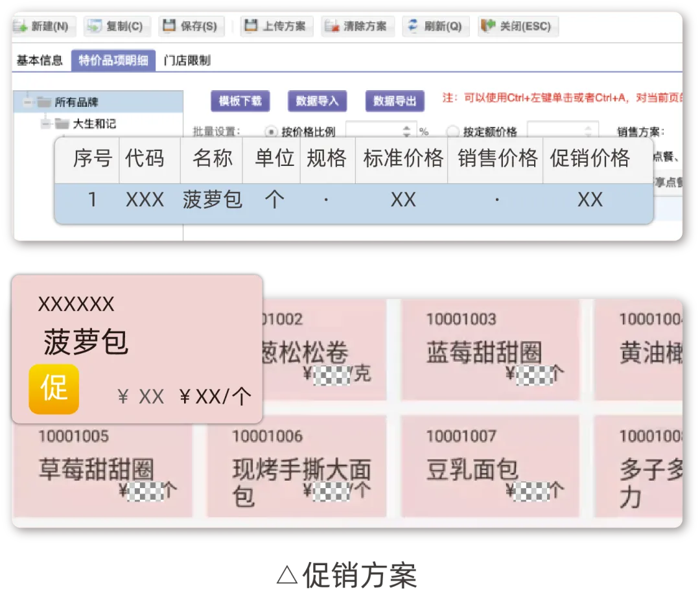Click the 数据导入 button
This screenshot has width=700, height=608.
point(317,101)
